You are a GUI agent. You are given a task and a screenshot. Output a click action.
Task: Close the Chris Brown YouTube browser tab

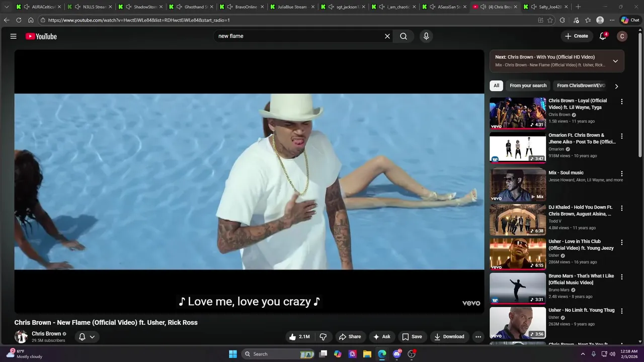[x=515, y=7]
